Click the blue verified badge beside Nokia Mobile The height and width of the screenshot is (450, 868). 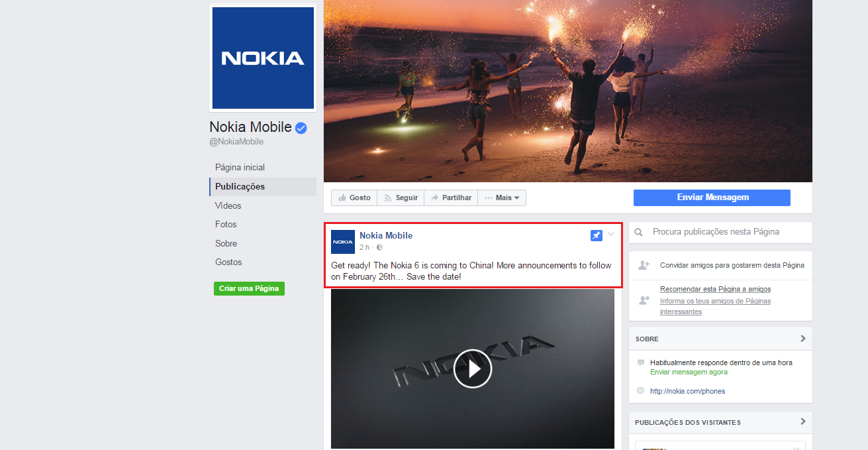pyautogui.click(x=301, y=128)
